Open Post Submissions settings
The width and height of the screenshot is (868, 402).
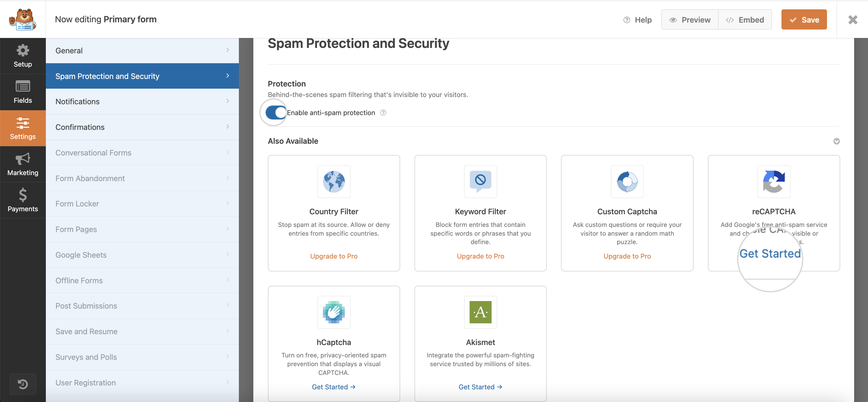[x=142, y=306]
